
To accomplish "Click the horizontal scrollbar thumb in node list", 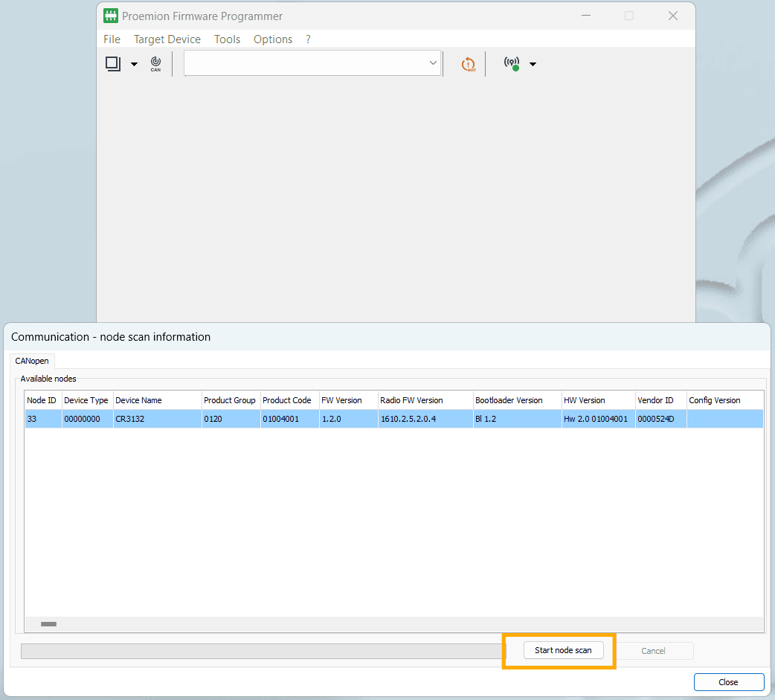I will coord(48,624).
